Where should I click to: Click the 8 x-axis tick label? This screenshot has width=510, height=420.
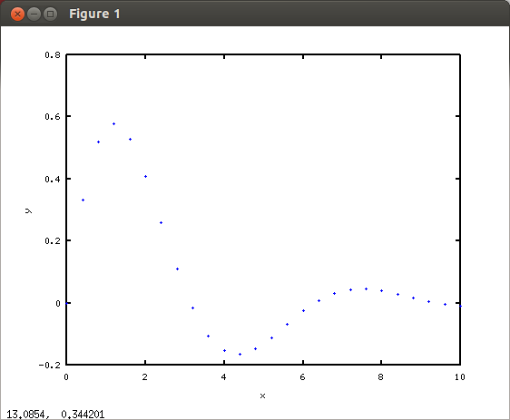point(380,377)
